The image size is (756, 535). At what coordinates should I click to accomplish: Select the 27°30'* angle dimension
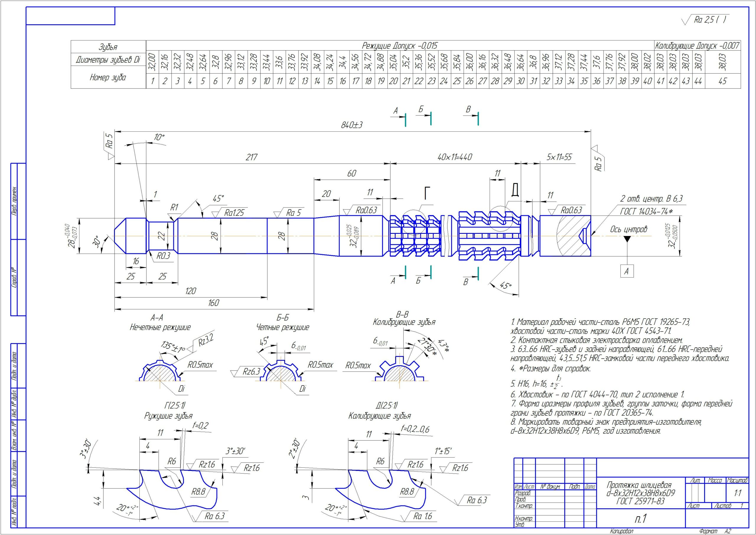tap(427, 347)
